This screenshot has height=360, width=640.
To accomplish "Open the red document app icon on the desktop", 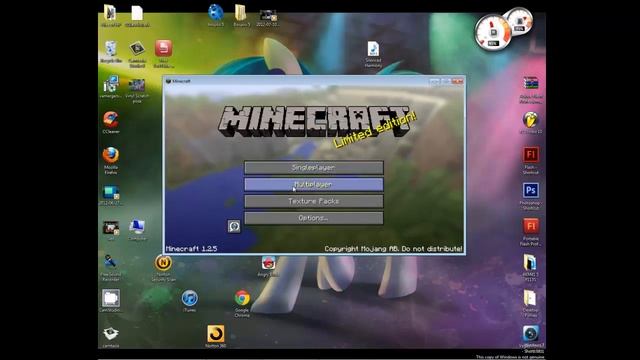I will (x=163, y=53).
